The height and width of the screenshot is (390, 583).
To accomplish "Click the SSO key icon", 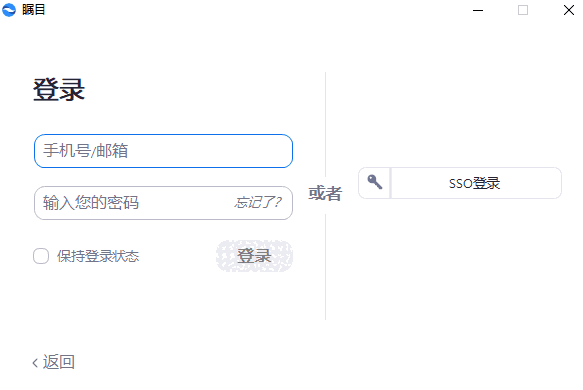I will click(374, 183).
